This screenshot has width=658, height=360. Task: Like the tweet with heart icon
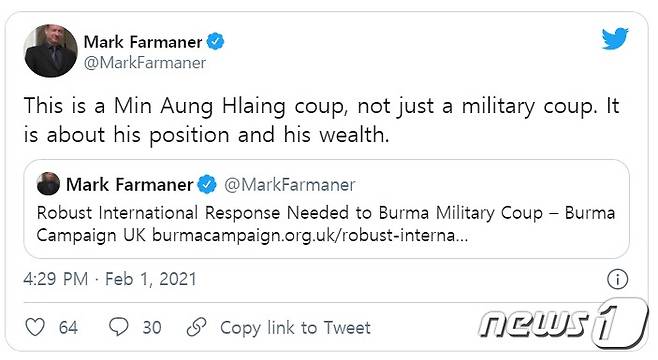click(x=35, y=327)
